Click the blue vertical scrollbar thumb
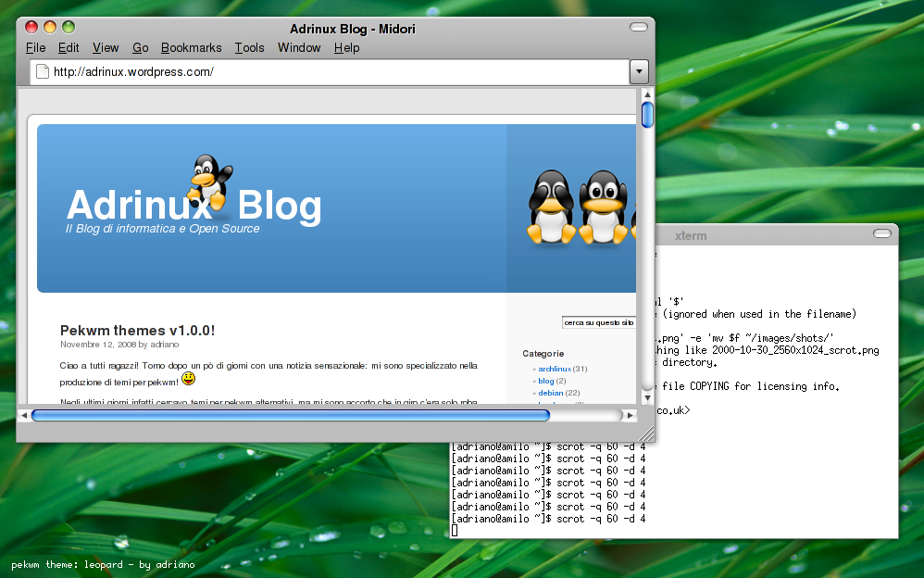Screen dimensions: 924x578 [x=647, y=115]
